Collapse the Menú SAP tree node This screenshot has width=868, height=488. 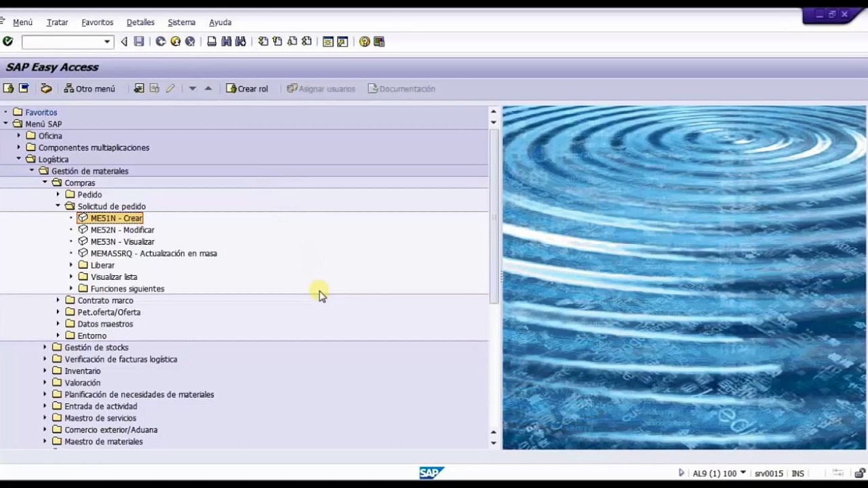click(x=6, y=124)
